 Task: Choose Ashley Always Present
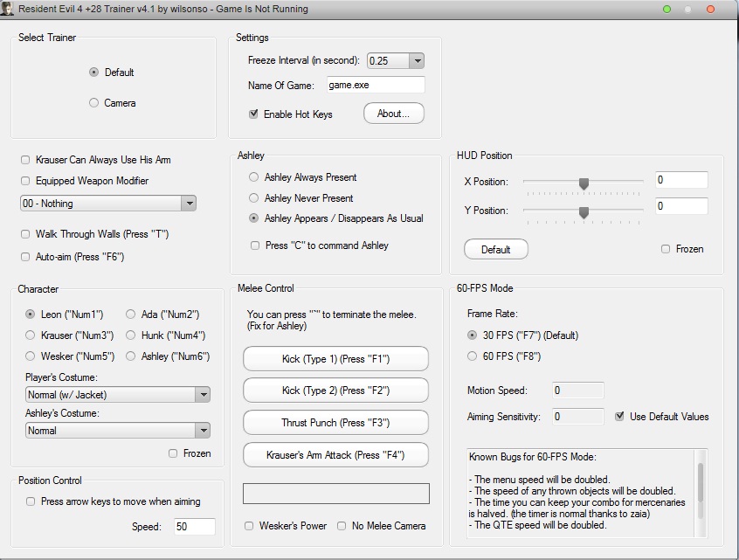(255, 177)
